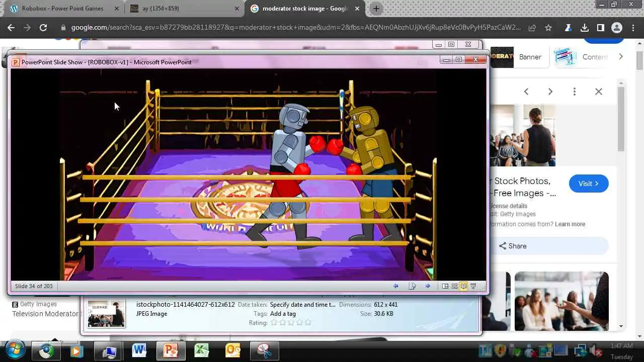
Task: Select istockphoto file thumbnail in Explorer details
Action: pos(106,314)
